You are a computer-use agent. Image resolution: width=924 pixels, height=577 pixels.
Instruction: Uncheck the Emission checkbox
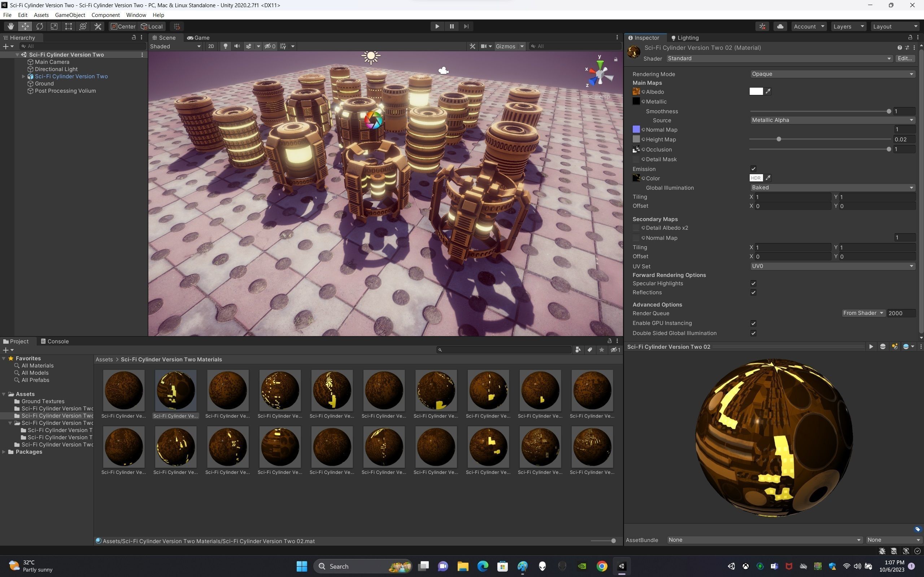tap(753, 169)
